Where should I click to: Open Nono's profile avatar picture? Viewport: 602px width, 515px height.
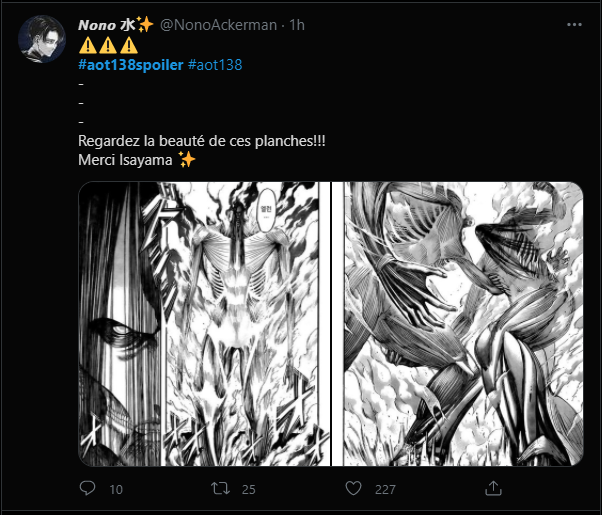[41, 38]
